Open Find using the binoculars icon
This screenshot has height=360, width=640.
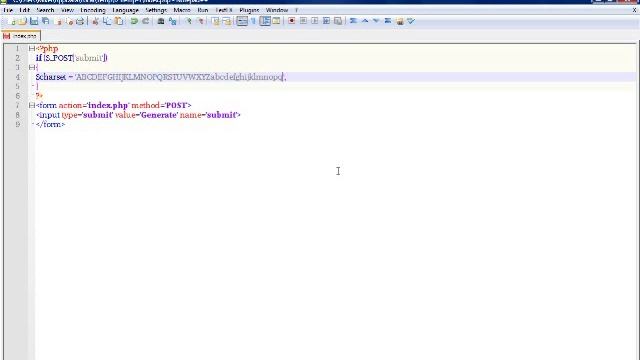pos(161,21)
